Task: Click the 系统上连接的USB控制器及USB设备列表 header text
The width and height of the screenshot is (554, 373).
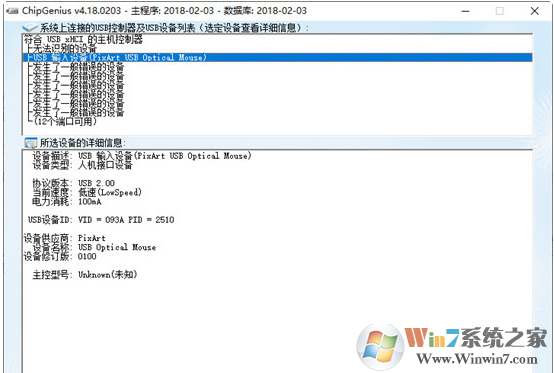Action: click(174, 28)
